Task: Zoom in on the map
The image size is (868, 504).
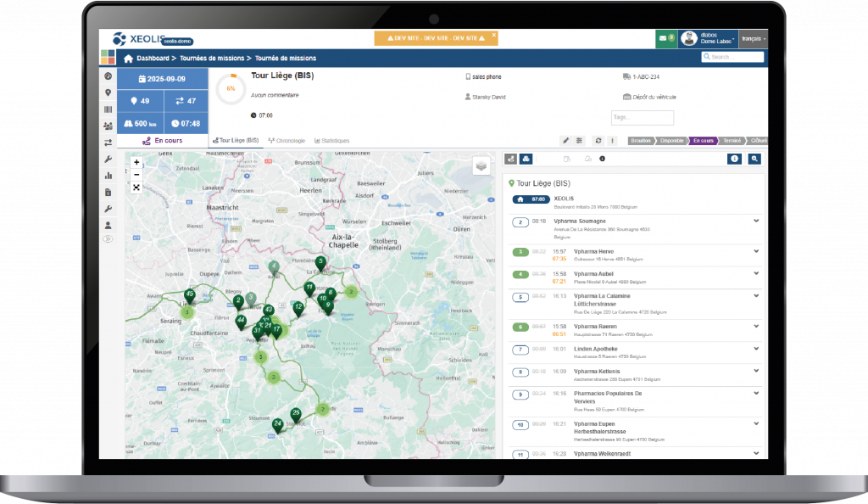Action: 136,162
